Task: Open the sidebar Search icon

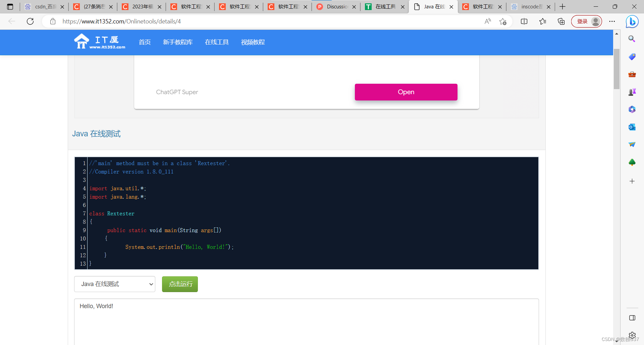Action: [632, 39]
